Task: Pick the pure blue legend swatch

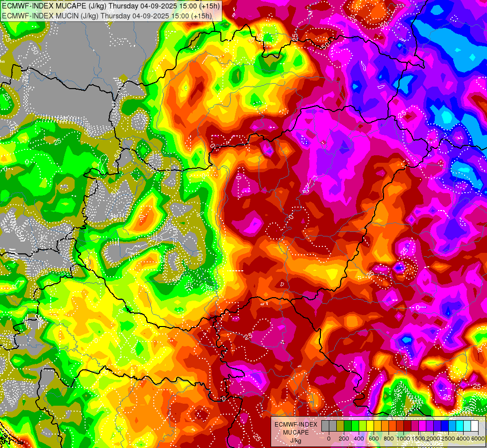Action: tap(445, 426)
